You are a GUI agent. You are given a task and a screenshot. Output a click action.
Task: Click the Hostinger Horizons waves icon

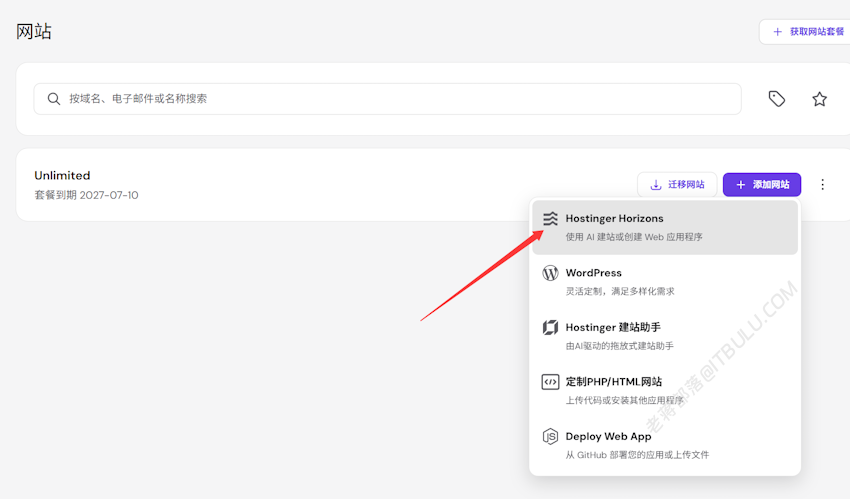[x=550, y=218]
